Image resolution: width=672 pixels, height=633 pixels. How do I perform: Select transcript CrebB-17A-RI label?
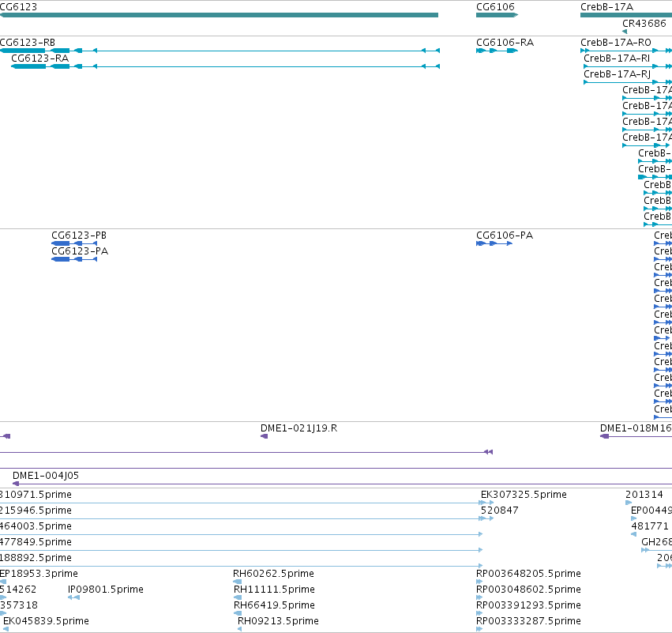[617, 58]
